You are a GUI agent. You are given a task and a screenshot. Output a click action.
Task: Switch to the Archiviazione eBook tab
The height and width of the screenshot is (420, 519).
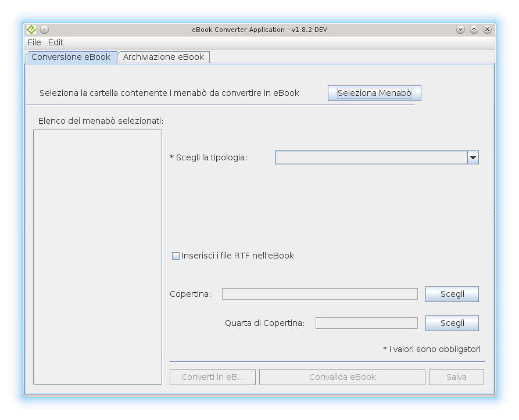coord(163,57)
